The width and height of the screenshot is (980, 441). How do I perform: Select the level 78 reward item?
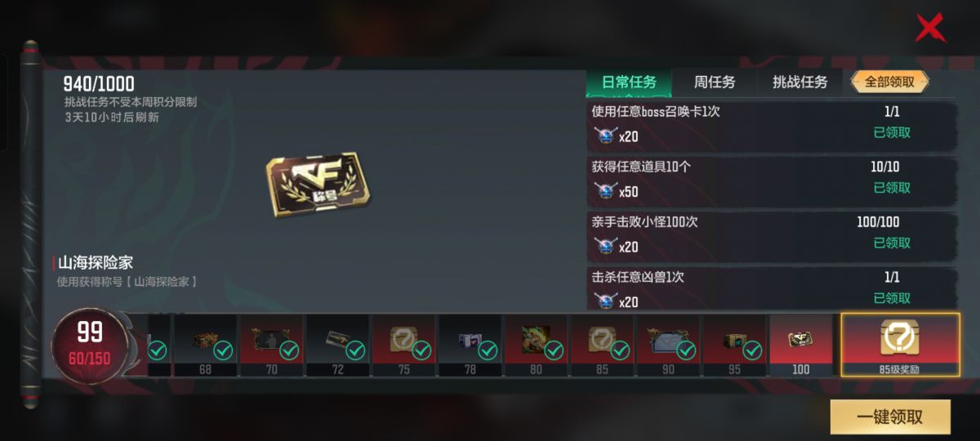pyautogui.click(x=470, y=346)
